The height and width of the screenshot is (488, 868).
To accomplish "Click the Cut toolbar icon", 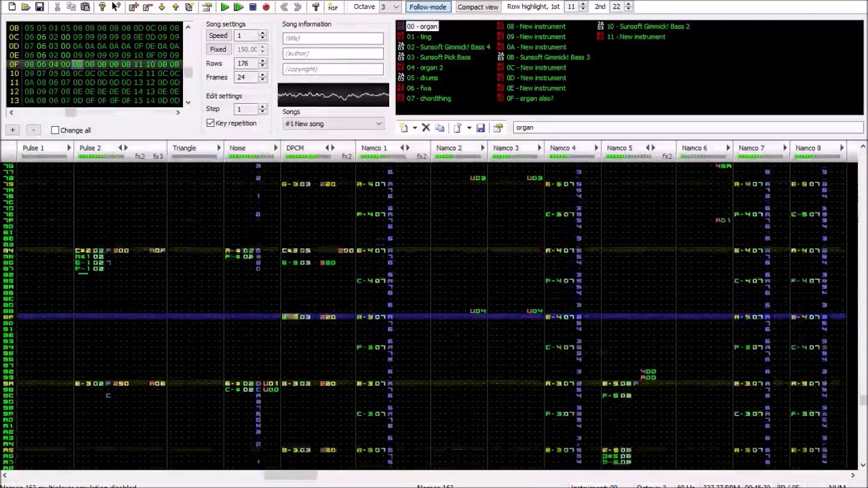I will pos(57,7).
